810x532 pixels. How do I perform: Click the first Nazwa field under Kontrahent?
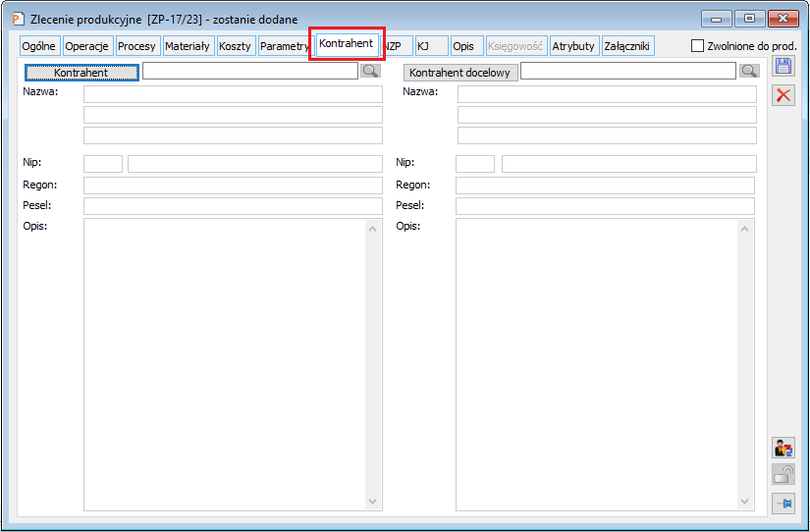[x=233, y=94]
